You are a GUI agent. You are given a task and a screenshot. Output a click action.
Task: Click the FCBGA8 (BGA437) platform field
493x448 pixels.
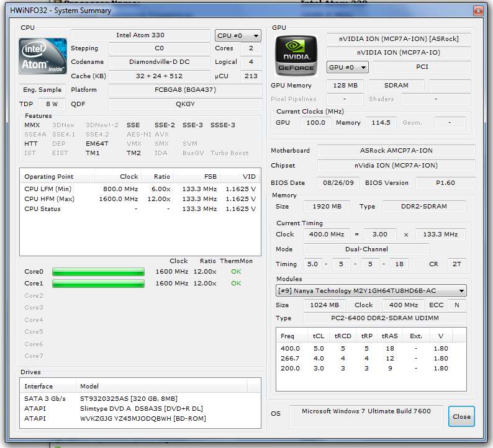[185, 90]
